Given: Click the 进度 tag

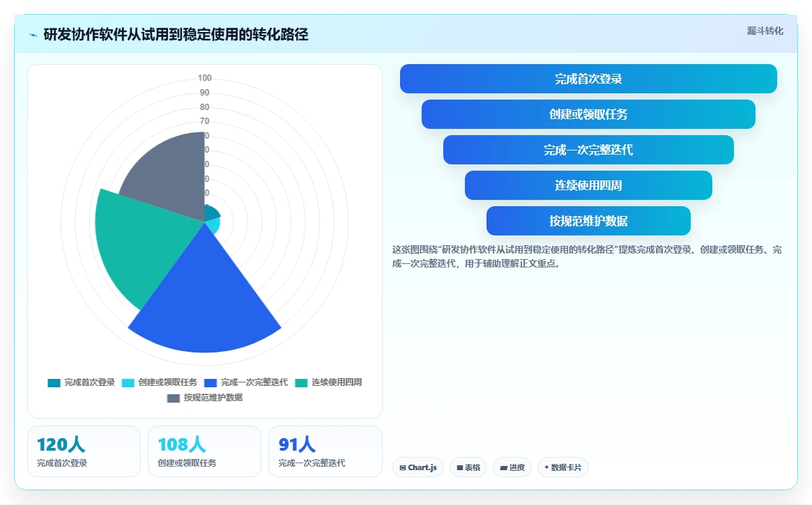Looking at the screenshot, I should coord(512,467).
